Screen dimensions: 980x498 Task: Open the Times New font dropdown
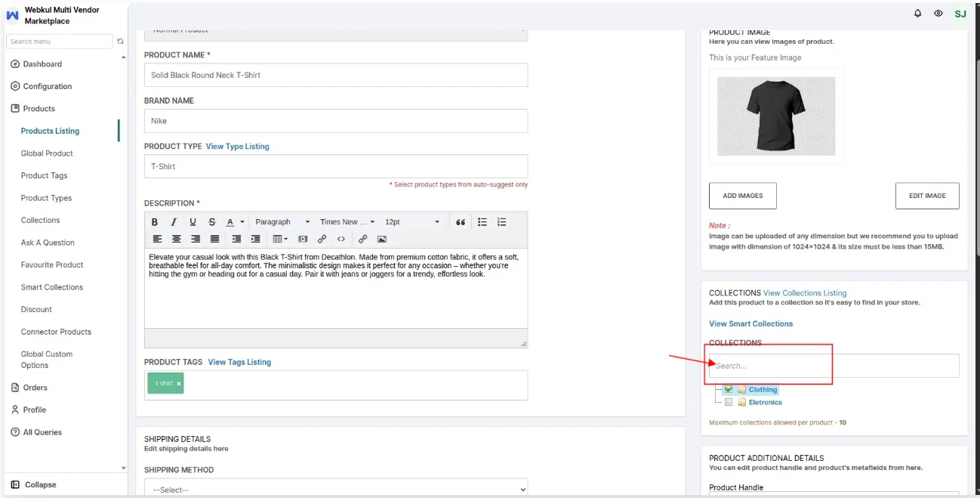[347, 222]
